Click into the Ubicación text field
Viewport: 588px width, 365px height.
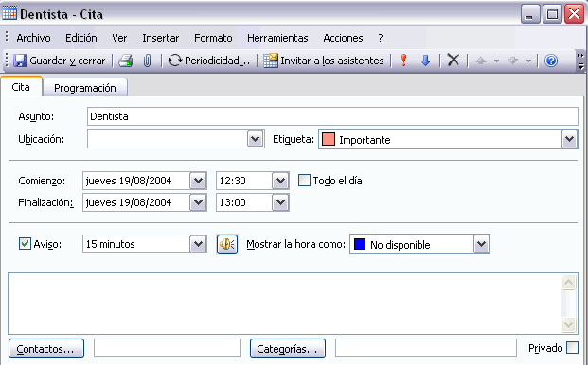click(x=168, y=139)
